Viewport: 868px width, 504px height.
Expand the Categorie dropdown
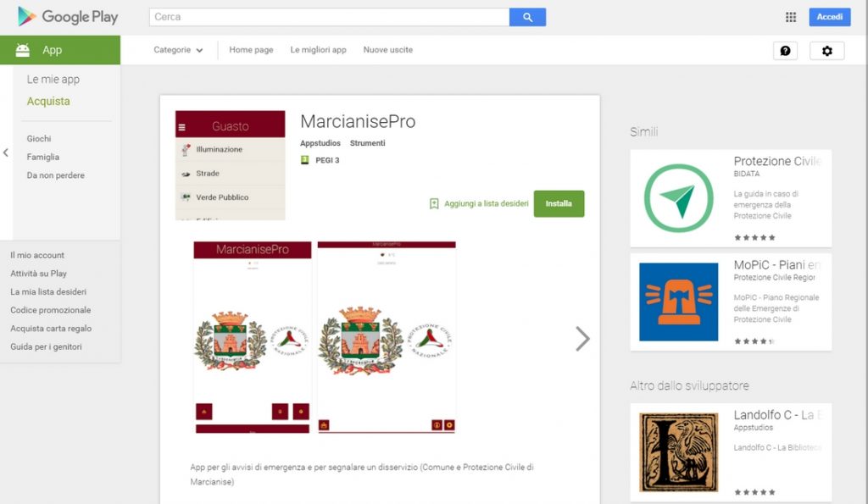[178, 50]
